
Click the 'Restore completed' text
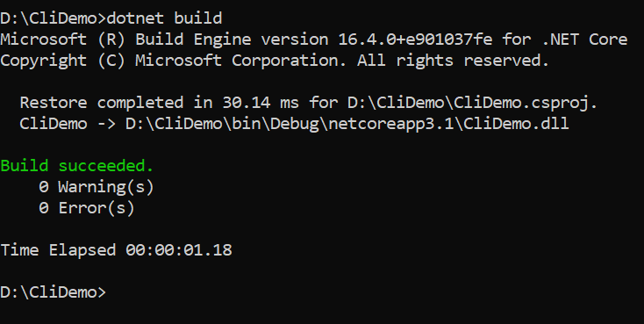point(102,103)
